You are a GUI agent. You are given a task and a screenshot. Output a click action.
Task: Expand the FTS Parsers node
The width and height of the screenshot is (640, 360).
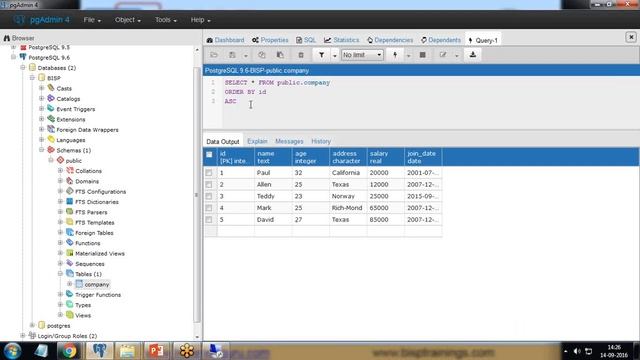(x=60, y=212)
